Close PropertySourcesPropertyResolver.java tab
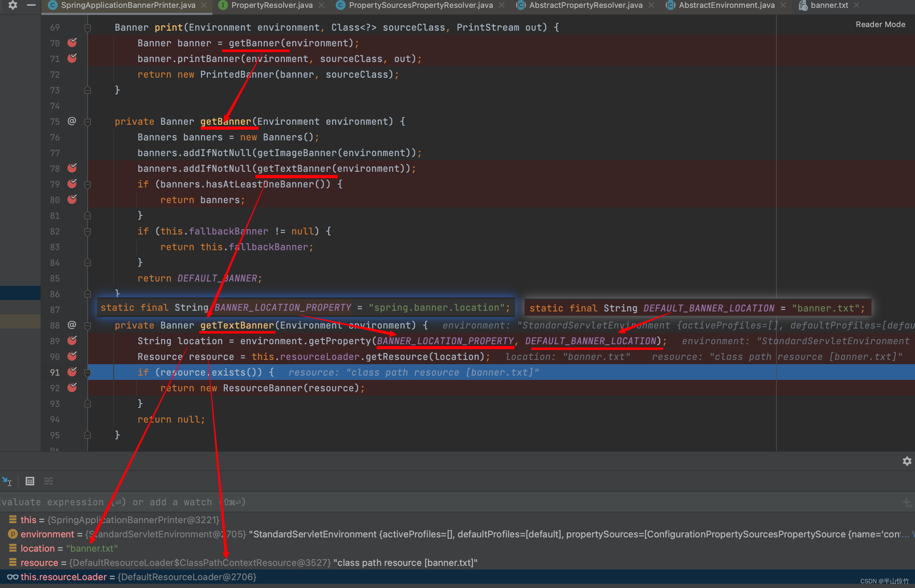 [502, 5]
